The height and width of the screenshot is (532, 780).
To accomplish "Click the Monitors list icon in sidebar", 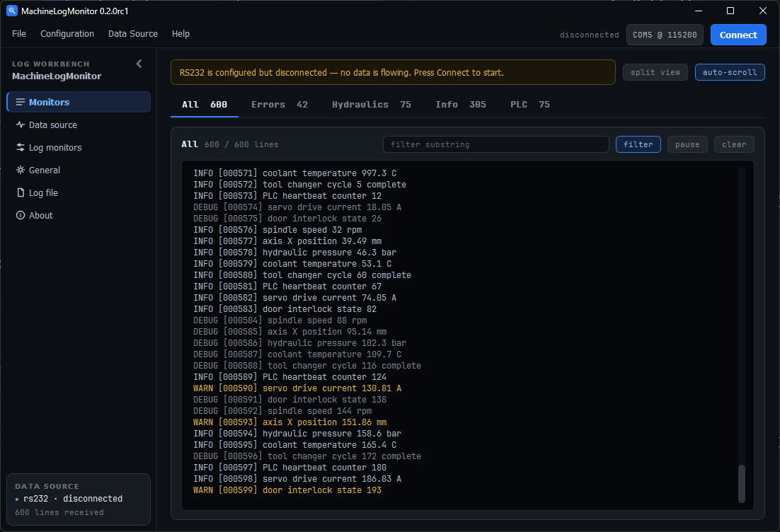I will [x=21, y=102].
